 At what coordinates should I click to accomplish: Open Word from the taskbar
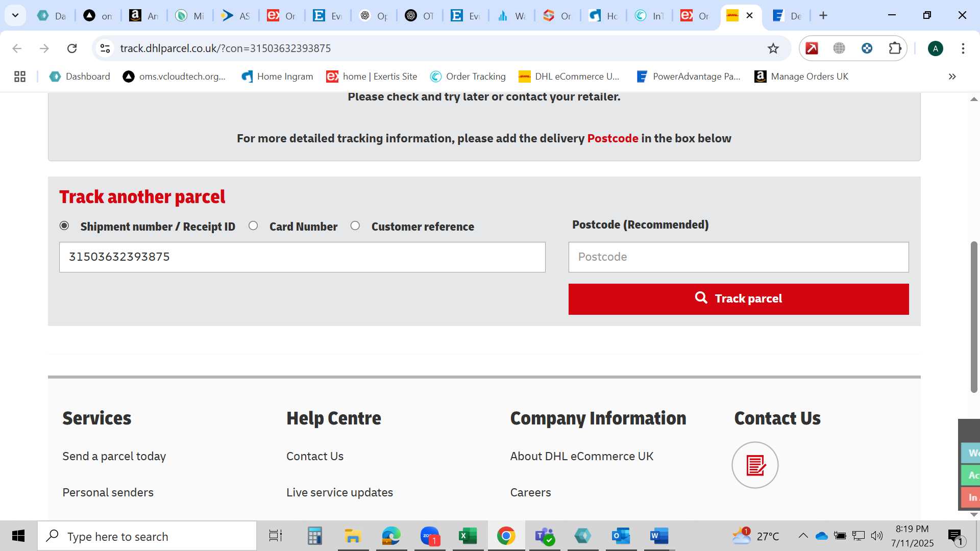pos(659,536)
